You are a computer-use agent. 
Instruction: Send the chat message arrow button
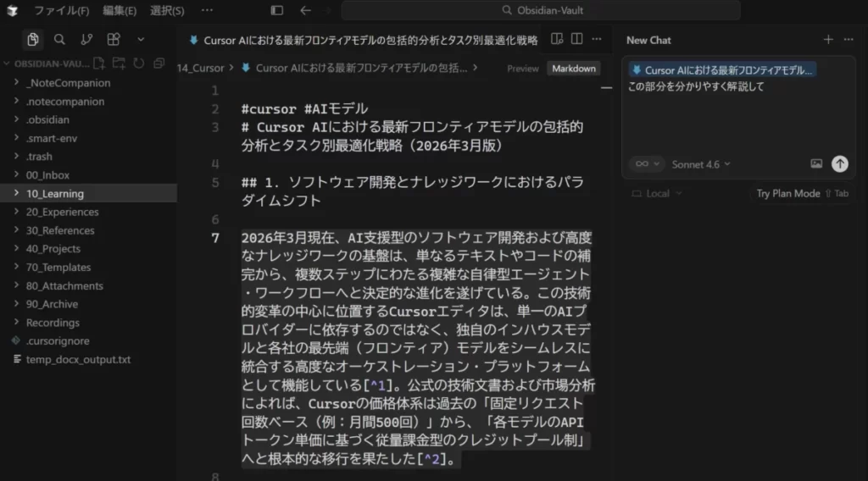point(840,163)
